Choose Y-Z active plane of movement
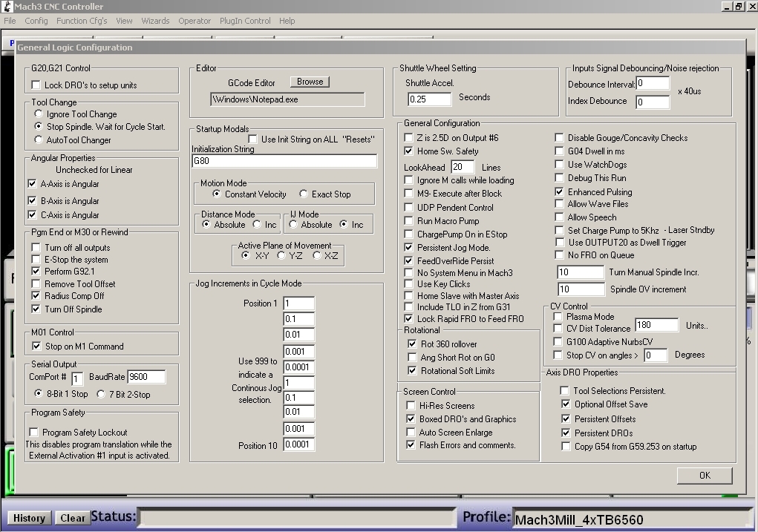The height and width of the screenshot is (532, 758). (281, 255)
